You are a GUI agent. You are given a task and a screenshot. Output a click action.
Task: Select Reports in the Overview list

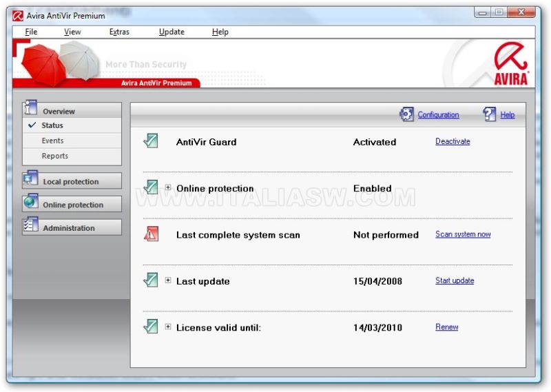pos(72,156)
